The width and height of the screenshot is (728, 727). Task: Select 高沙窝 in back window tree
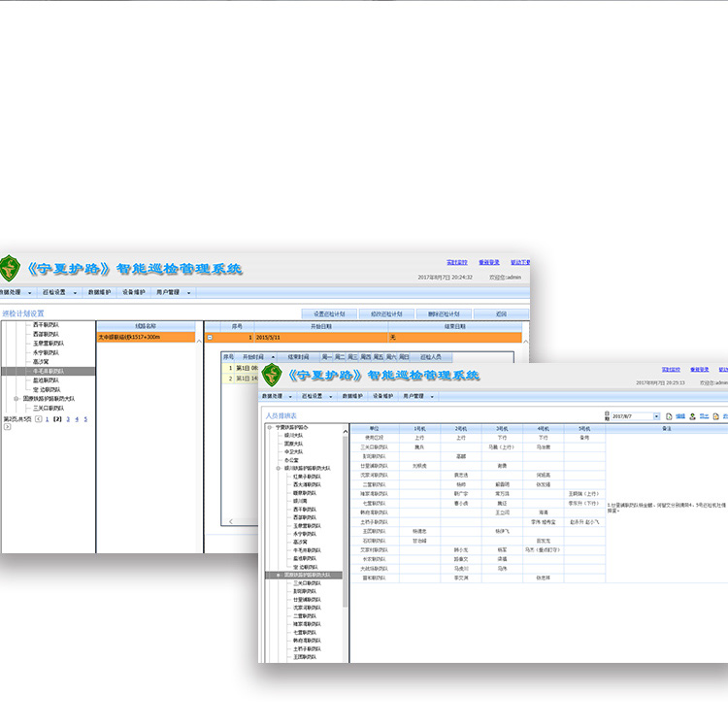(x=41, y=362)
